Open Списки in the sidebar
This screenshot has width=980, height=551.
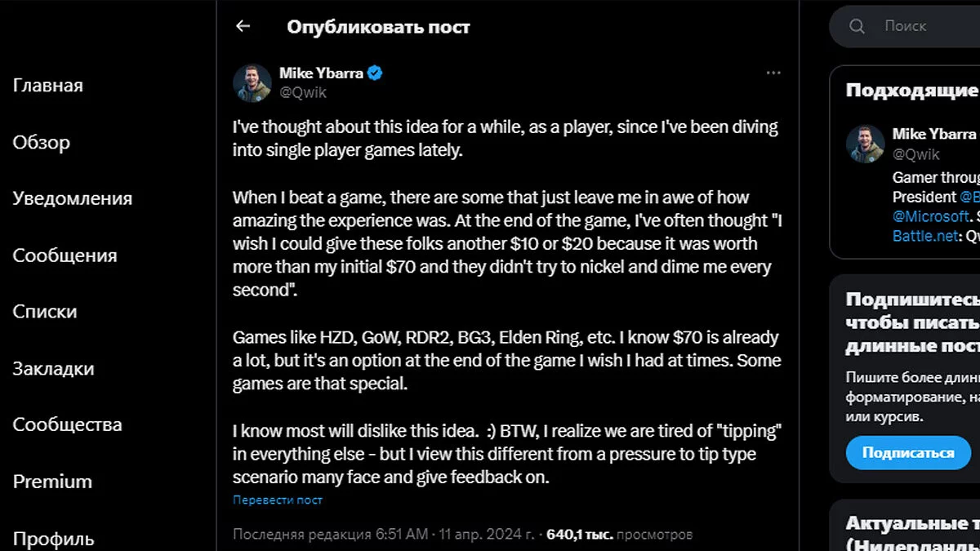coord(45,312)
